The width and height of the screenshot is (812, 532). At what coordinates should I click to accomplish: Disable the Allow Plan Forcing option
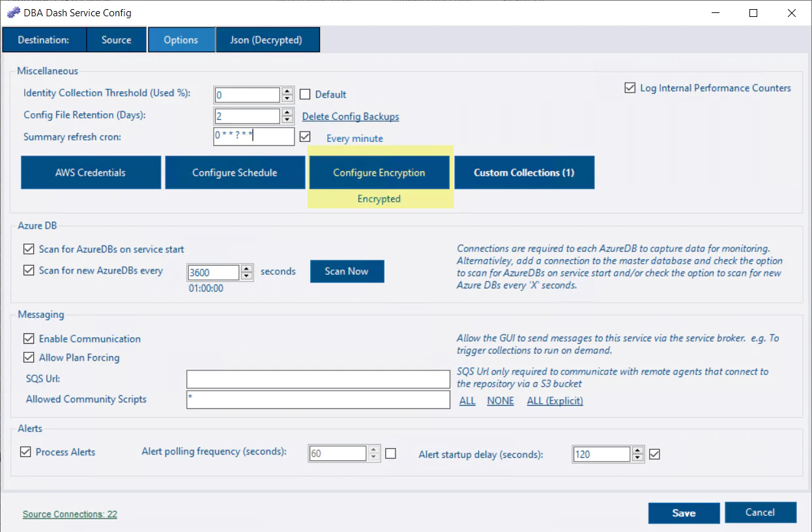[x=29, y=357]
